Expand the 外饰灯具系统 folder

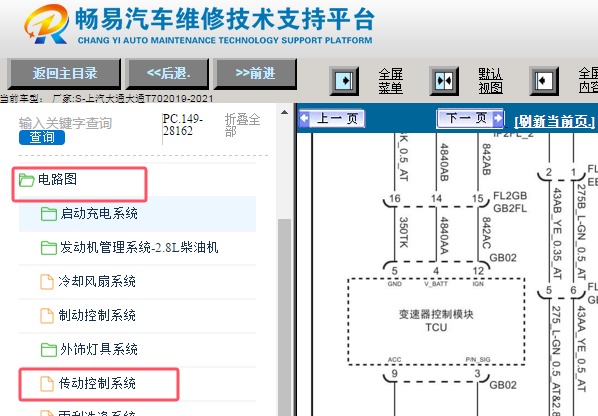[99, 350]
